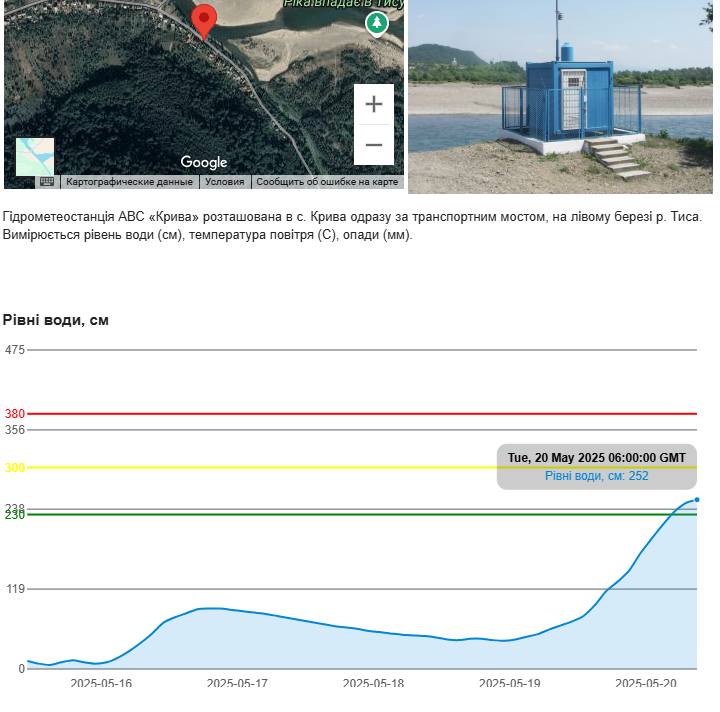Click the red location pin on map
The image size is (720, 712).
point(204,20)
